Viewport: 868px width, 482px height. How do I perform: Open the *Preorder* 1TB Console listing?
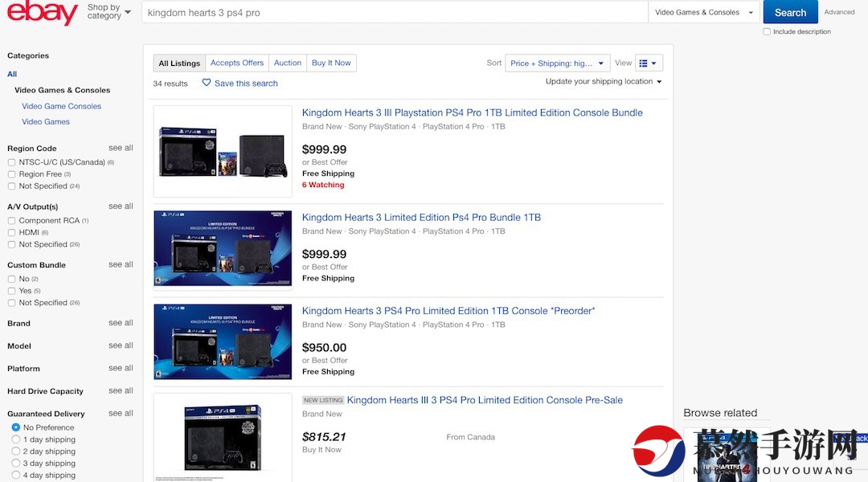tap(448, 311)
